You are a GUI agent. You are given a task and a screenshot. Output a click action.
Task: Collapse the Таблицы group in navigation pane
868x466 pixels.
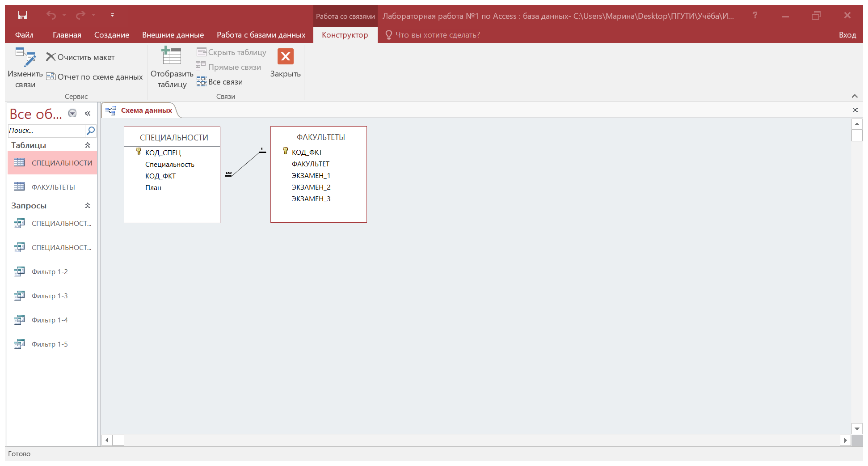coord(88,145)
